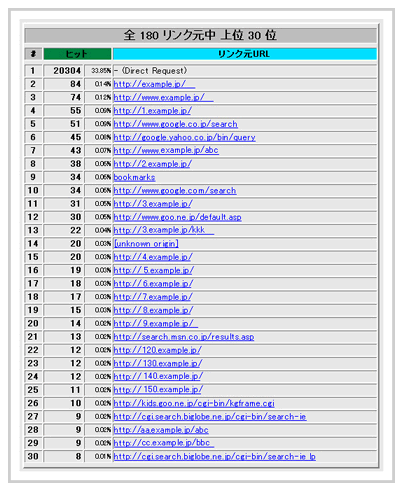
Task: Click the biglobe search-ie link in row 30
Action: (215, 457)
